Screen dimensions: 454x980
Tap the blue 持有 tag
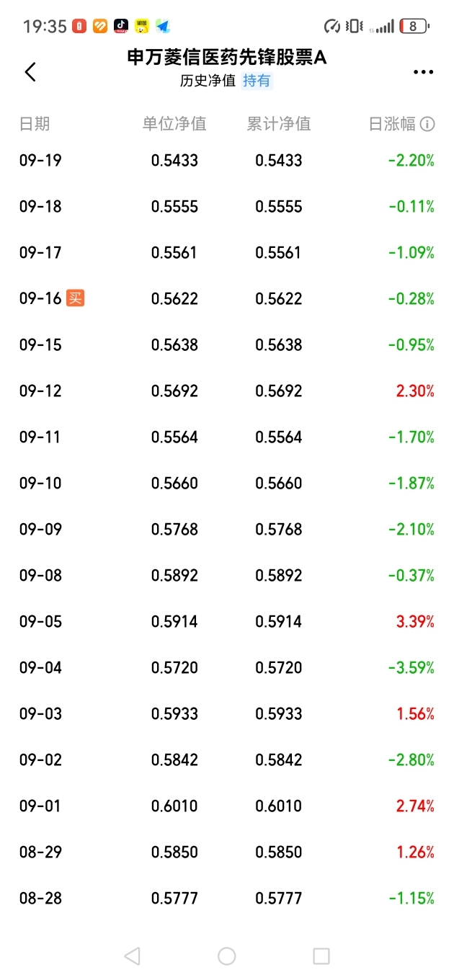coord(257,80)
